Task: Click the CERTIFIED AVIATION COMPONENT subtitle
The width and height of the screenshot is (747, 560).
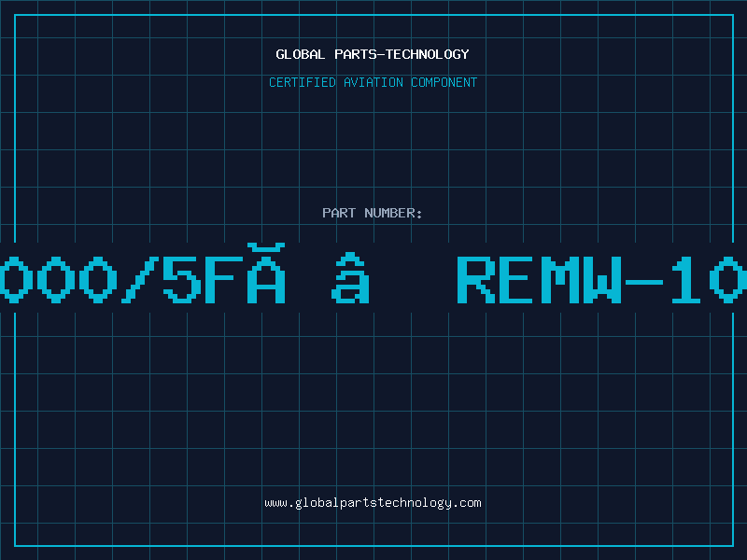Action: (x=373, y=82)
